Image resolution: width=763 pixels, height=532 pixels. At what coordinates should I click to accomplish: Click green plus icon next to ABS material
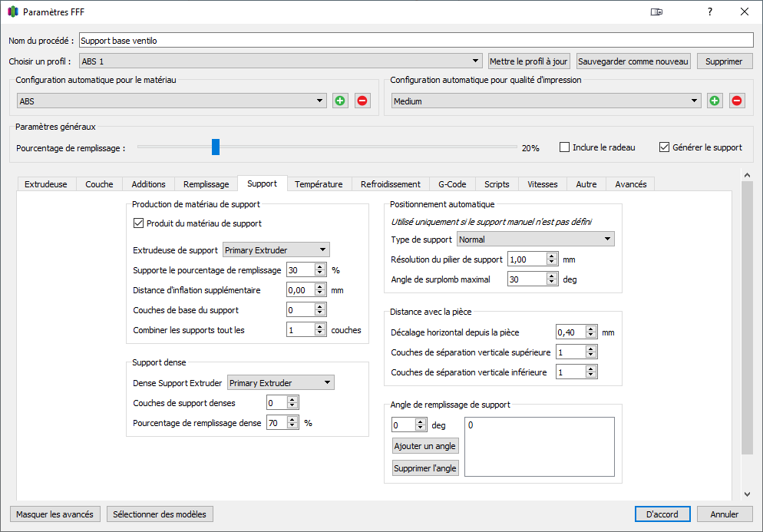(x=340, y=101)
